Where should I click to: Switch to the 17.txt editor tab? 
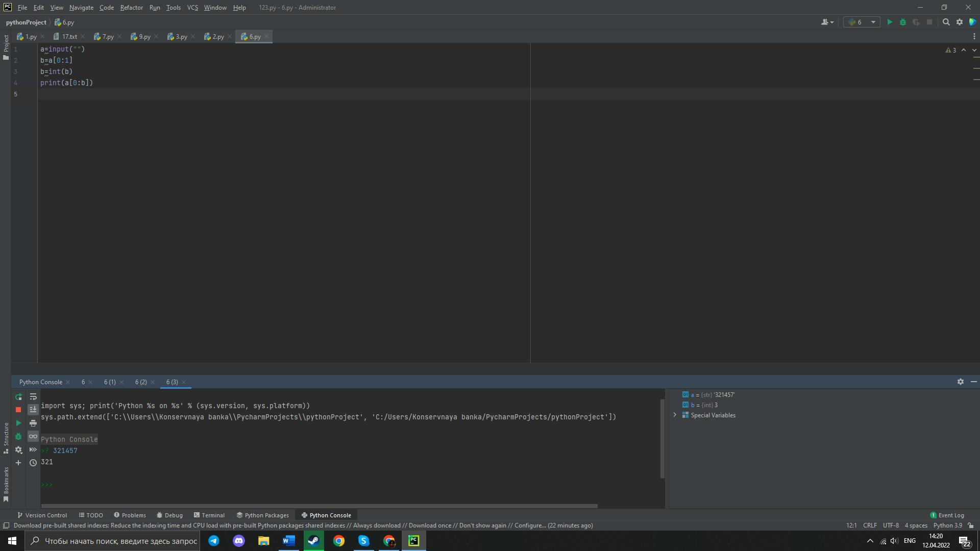69,37
